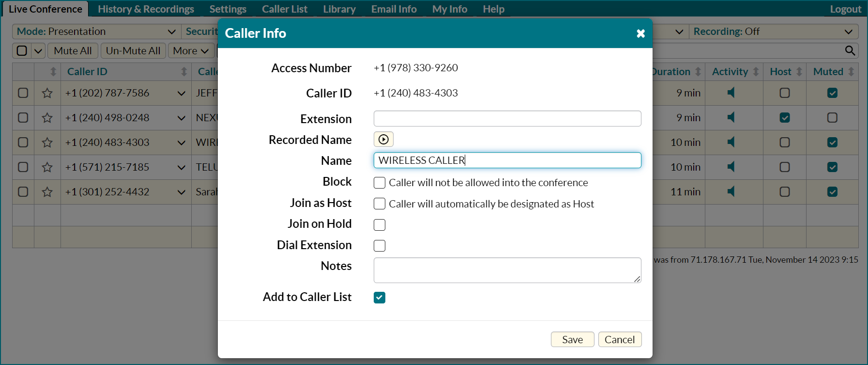Star the +1 (240) 498-0248 caller
This screenshot has width=868, height=365.
click(47, 118)
